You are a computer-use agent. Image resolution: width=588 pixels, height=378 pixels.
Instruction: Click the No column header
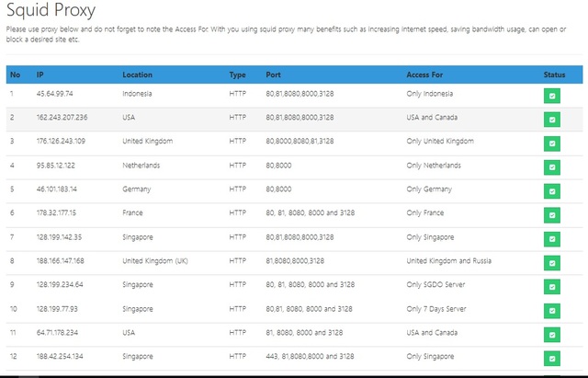(x=15, y=74)
